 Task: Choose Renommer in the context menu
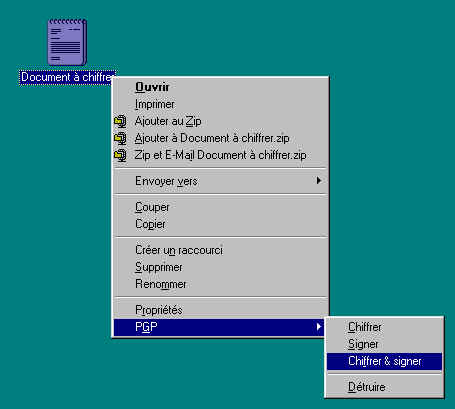pos(220,284)
